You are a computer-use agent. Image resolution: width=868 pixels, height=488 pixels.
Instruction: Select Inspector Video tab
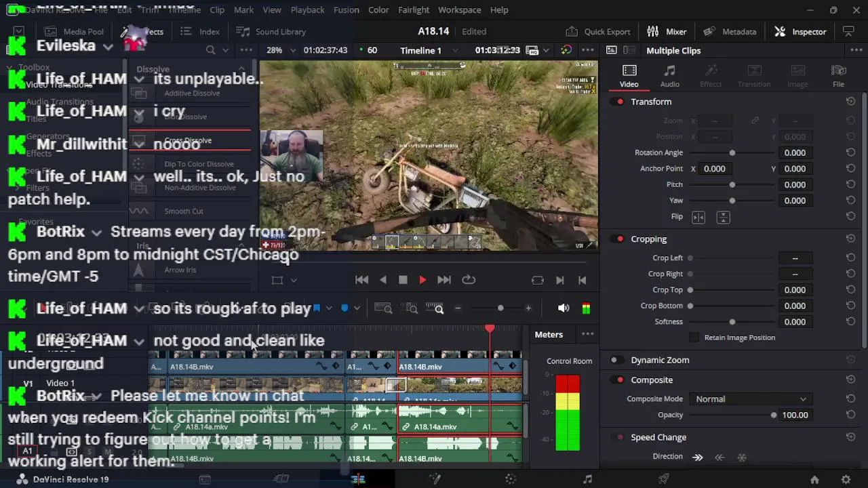[x=629, y=76]
